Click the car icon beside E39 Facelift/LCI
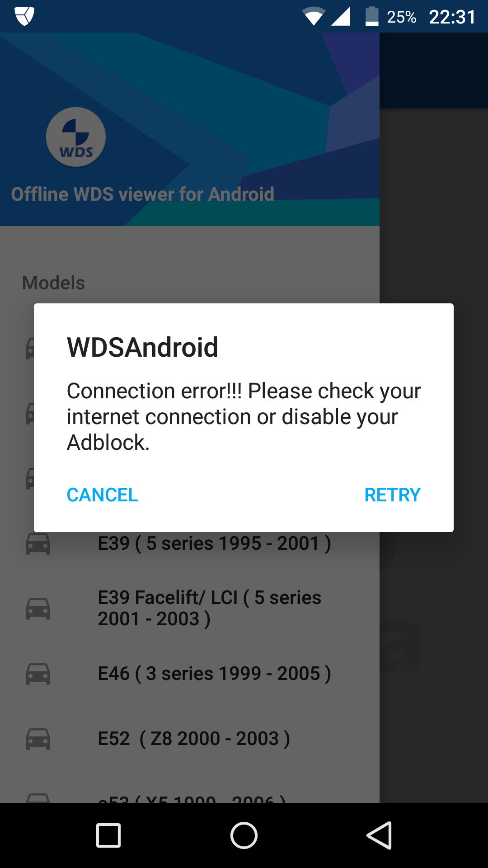 [x=38, y=609]
